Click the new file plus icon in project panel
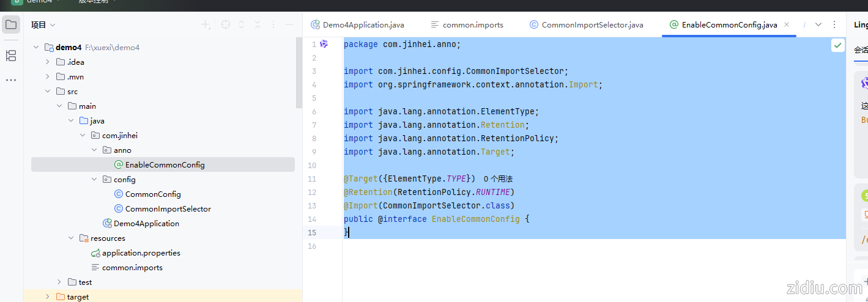 tap(206, 25)
